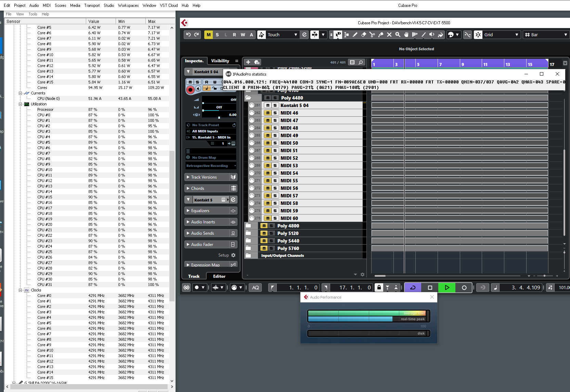Open the Retrospective Recording dropdown

211,166
